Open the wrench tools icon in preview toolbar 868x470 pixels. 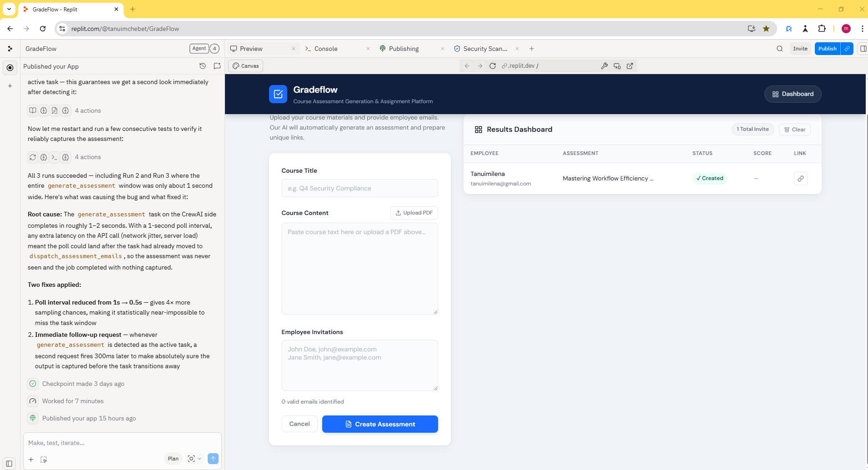pos(604,66)
